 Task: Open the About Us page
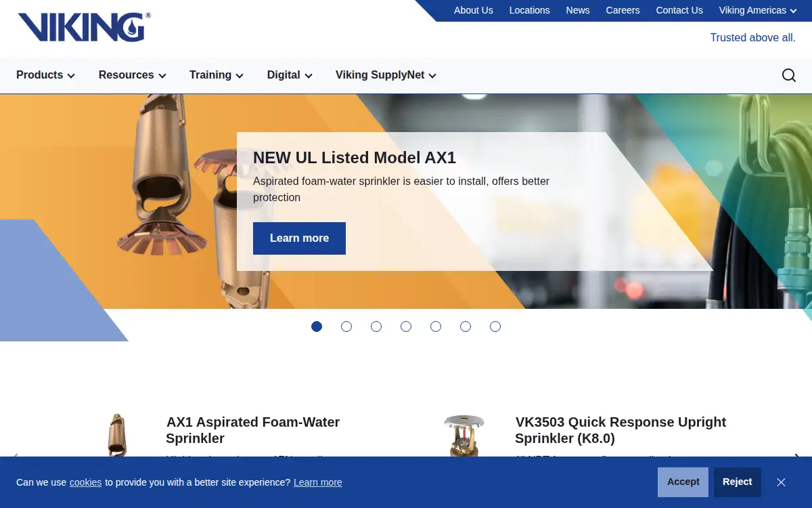[474, 10]
